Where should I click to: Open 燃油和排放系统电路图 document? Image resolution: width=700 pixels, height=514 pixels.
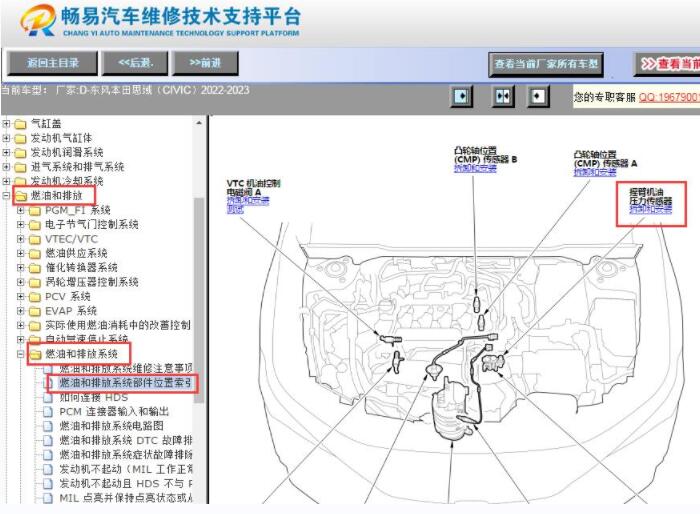pyautogui.click(x=111, y=426)
